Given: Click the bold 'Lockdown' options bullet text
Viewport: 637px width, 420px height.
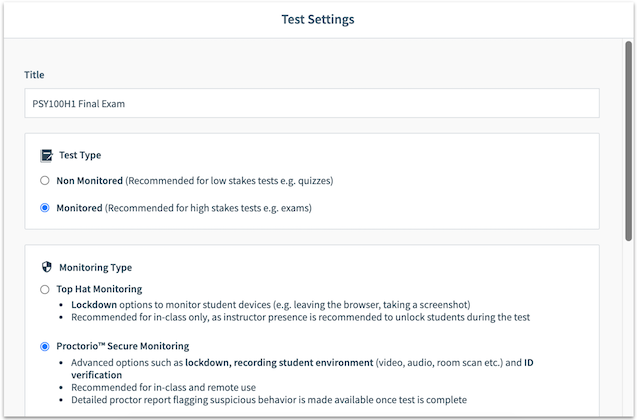Looking at the screenshot, I should (x=94, y=305).
